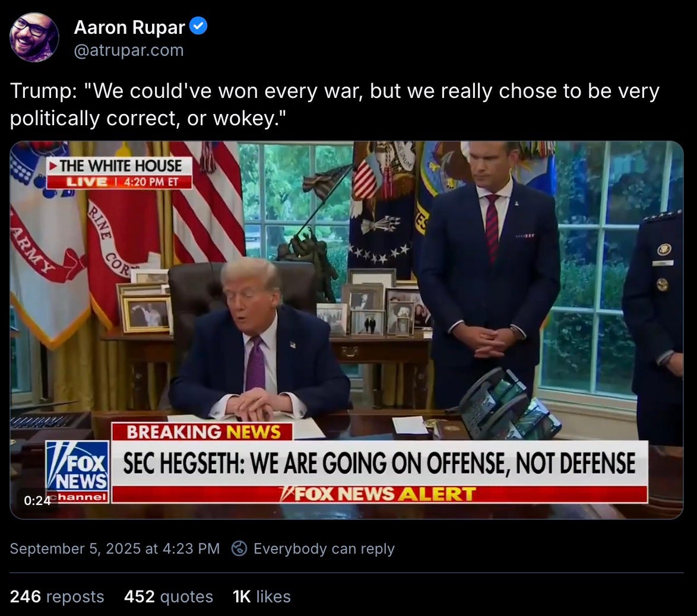This screenshot has width=697, height=616.
Task: Open the September 5, 2025 timestamp
Action: pyautogui.click(x=115, y=548)
